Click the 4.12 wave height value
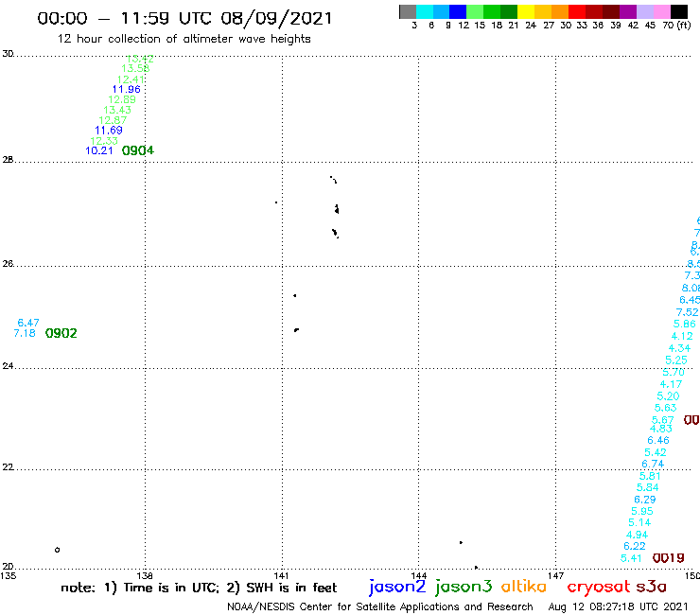Image resolution: width=700 pixels, height=615 pixels. point(682,336)
